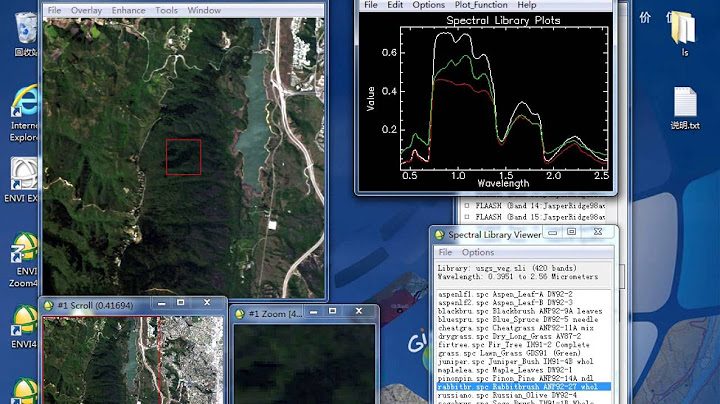Click the #1 Scroll window title icon
The height and width of the screenshot is (404, 720).
[x=48, y=305]
